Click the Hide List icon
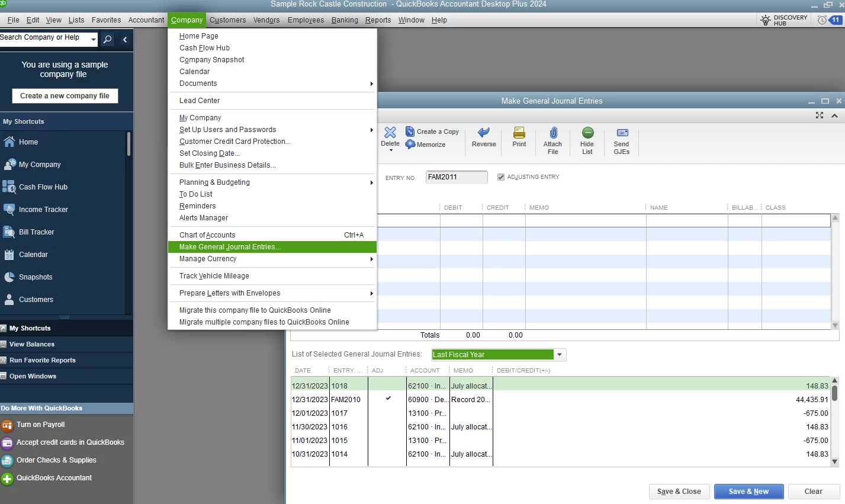This screenshot has width=845, height=504. click(x=587, y=133)
